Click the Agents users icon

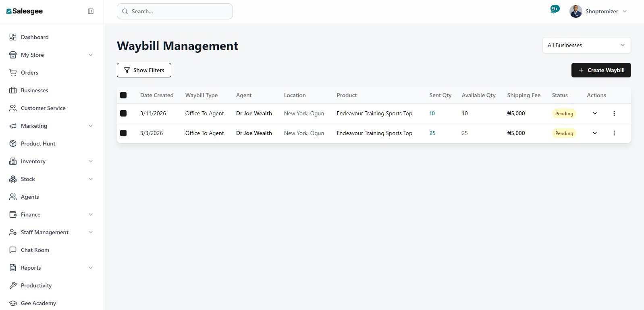(13, 197)
